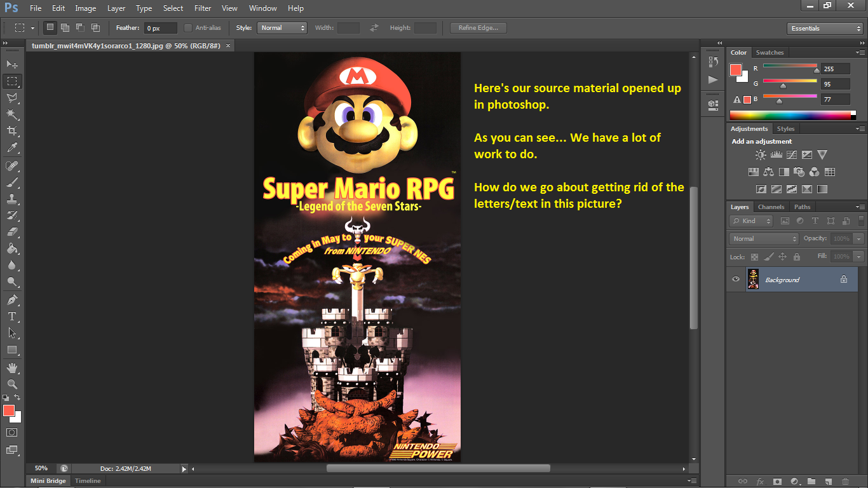
Task: Toggle the Anti-alias checkbox
Action: coord(188,28)
